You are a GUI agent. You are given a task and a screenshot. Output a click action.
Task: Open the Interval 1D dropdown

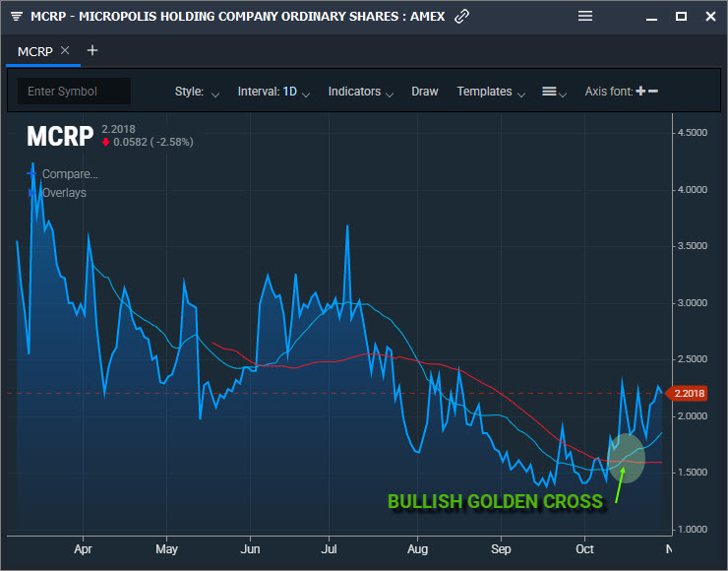tap(273, 92)
